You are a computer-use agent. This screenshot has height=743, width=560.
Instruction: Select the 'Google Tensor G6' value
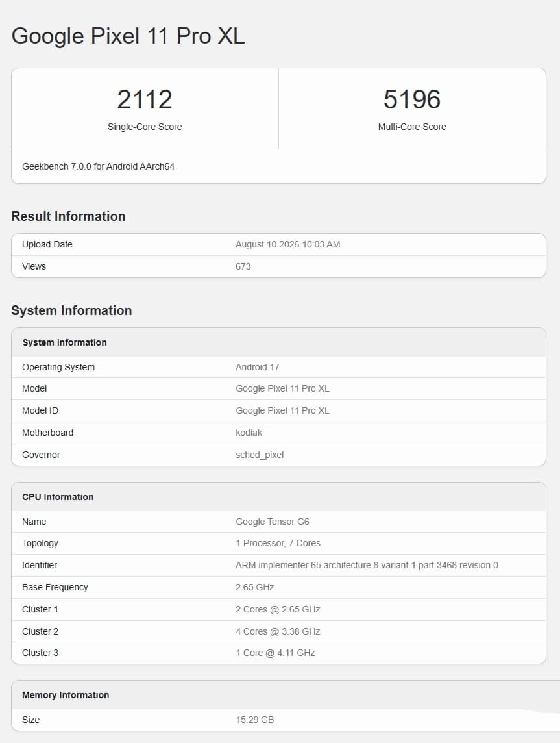coord(273,522)
